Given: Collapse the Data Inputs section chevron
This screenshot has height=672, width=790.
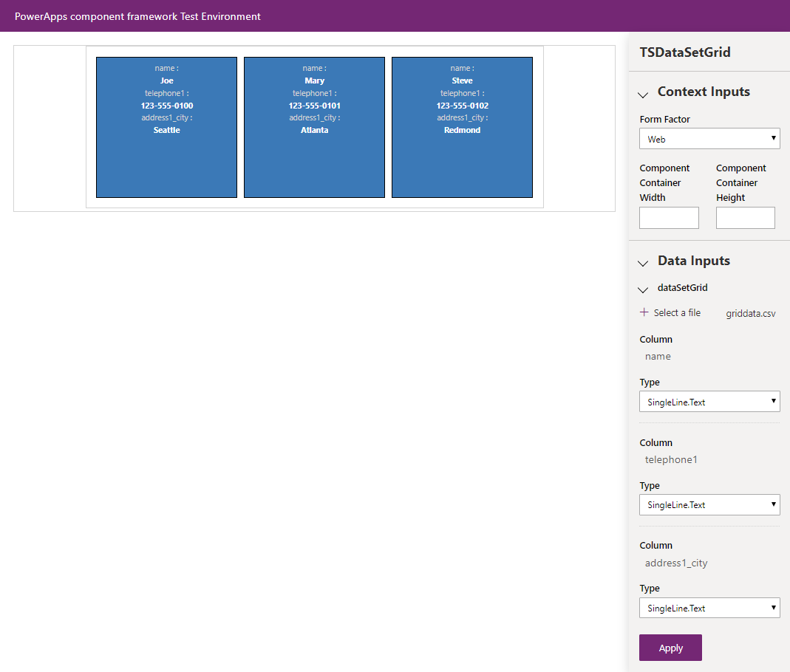Looking at the screenshot, I should 642,263.
